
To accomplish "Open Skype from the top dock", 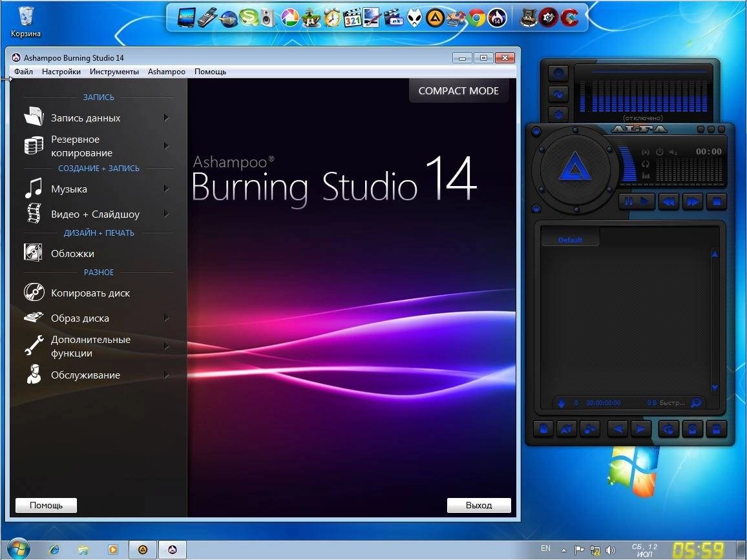I will [248, 18].
